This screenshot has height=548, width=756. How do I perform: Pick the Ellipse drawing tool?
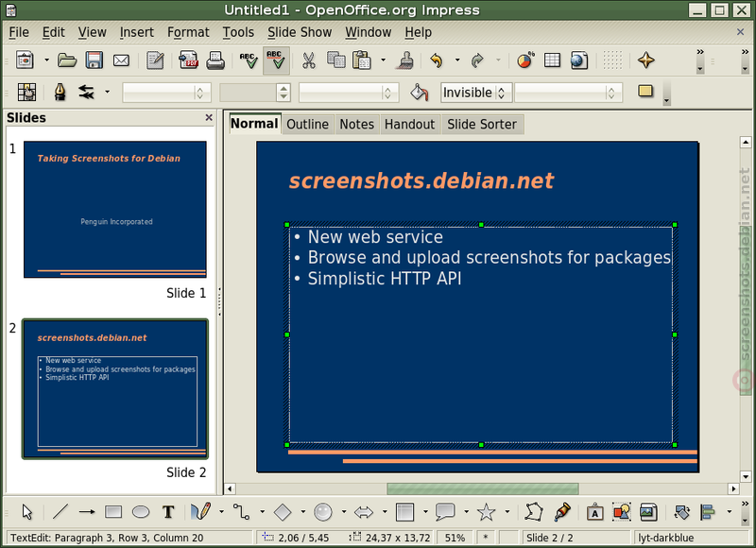click(141, 511)
